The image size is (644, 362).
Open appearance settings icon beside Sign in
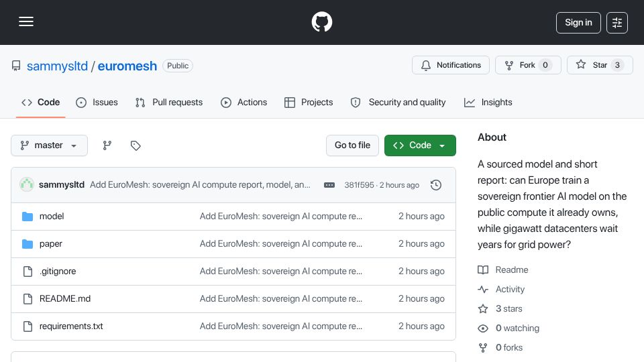617,23
